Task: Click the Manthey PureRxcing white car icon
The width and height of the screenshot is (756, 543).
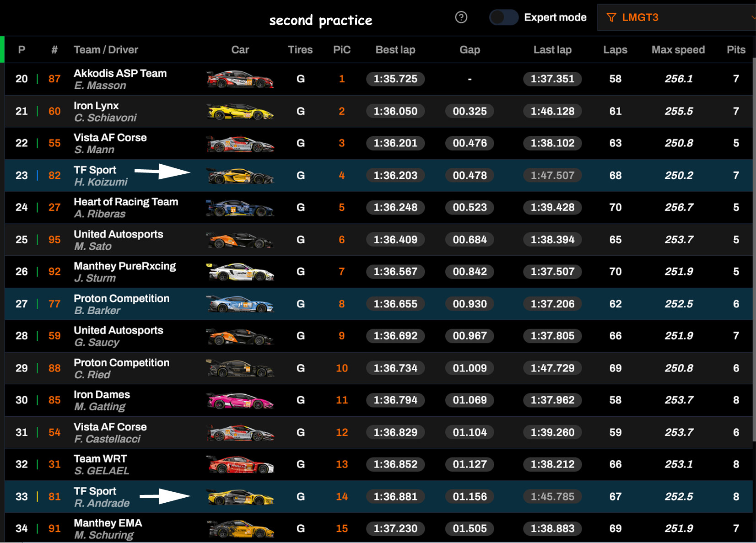Action: click(x=240, y=272)
